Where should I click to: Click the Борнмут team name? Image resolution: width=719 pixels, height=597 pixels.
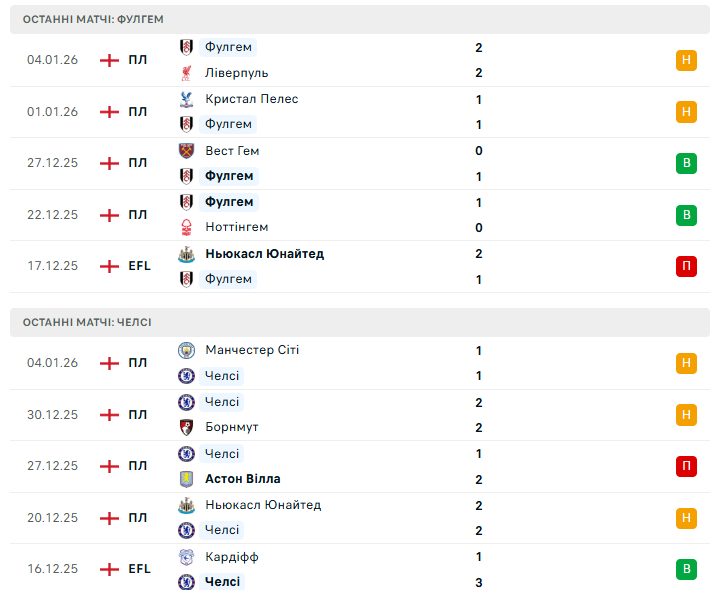click(x=231, y=427)
